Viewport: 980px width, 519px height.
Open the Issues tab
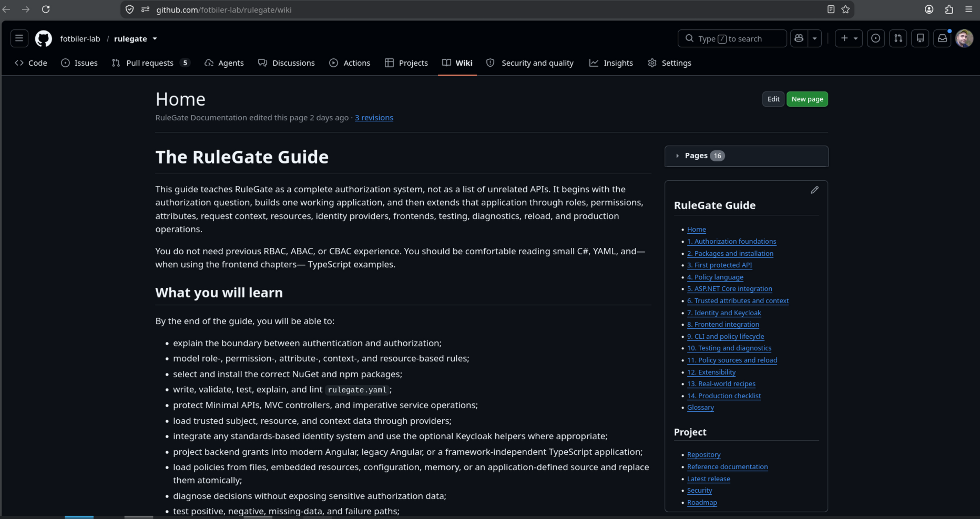click(79, 63)
